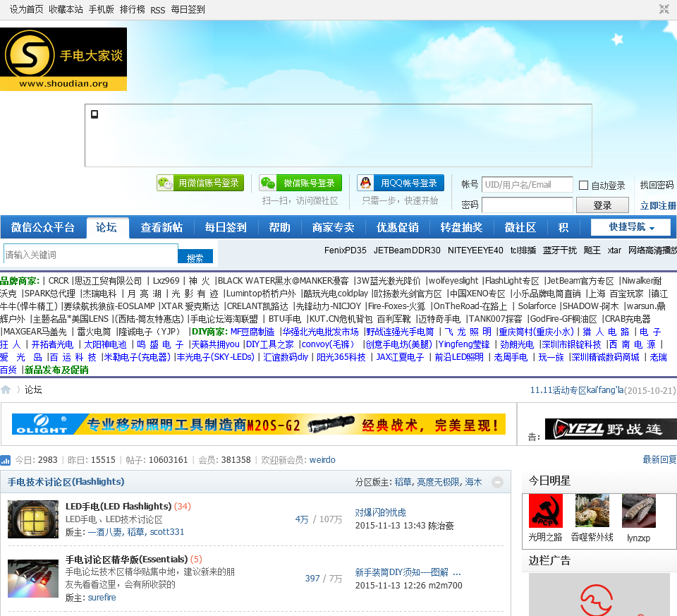The image size is (677, 616).
Task: Open merchant link MF豆腐制造
Action: point(252,332)
